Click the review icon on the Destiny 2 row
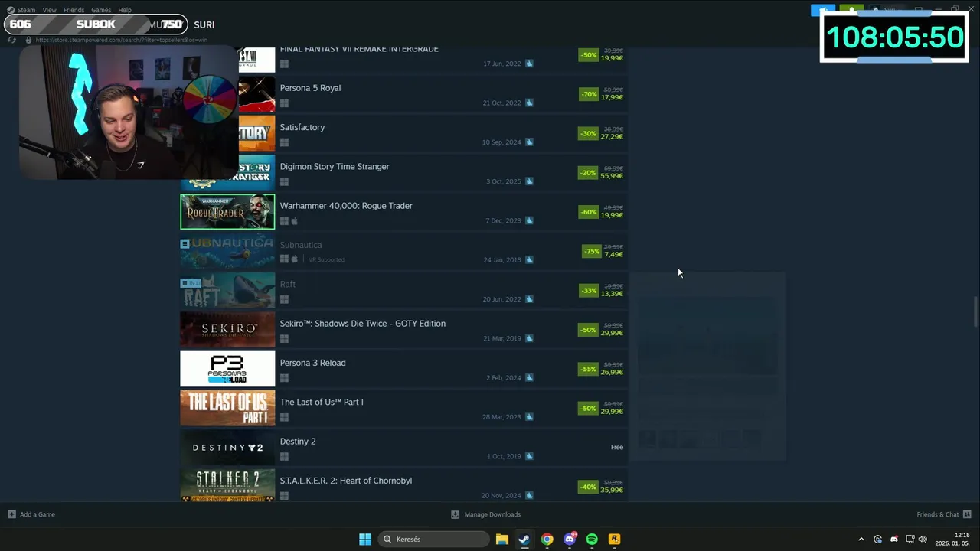Screen dimensions: 980x551 529,456
